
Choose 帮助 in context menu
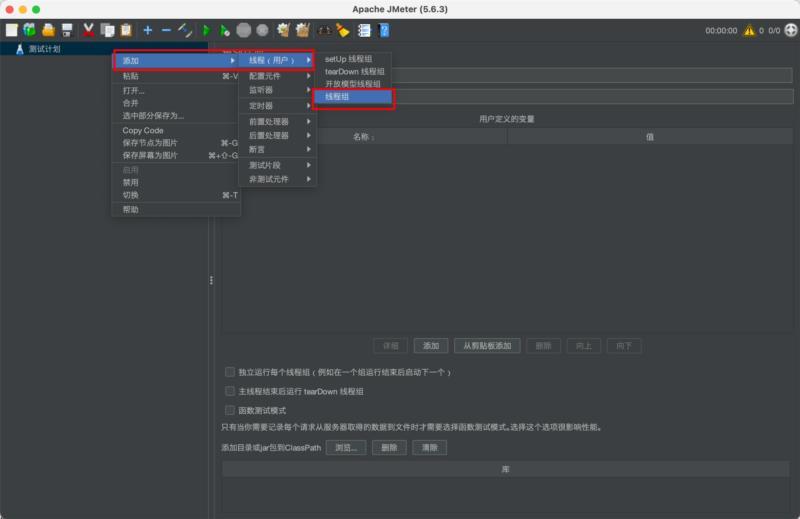[176, 210]
